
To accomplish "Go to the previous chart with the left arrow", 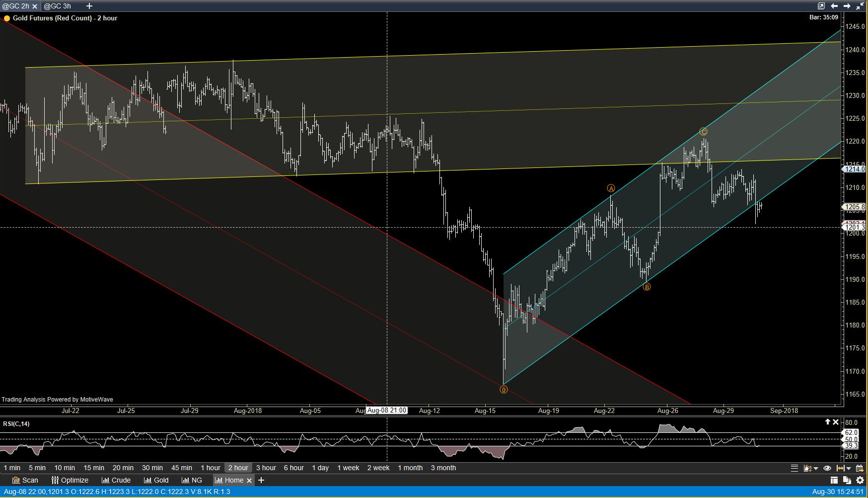I will pyautogui.click(x=834, y=6).
